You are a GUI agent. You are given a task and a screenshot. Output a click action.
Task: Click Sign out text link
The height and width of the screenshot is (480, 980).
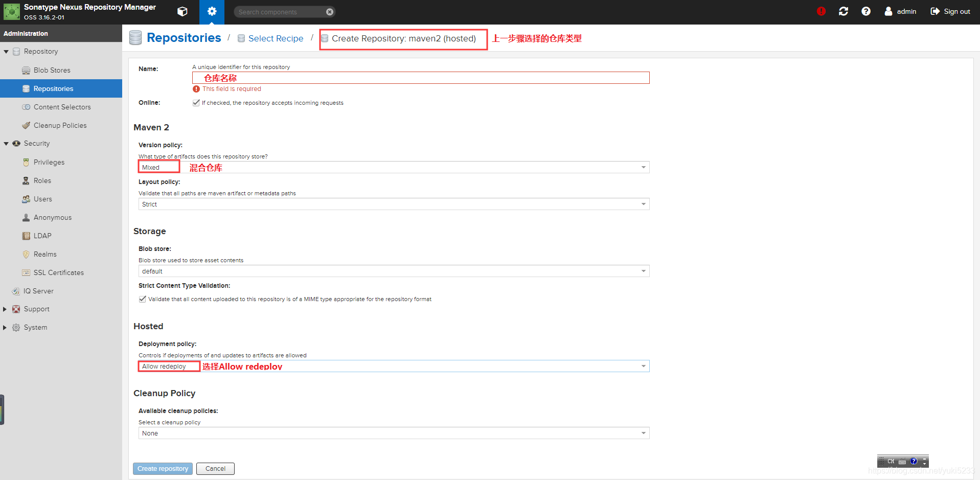[x=957, y=11]
